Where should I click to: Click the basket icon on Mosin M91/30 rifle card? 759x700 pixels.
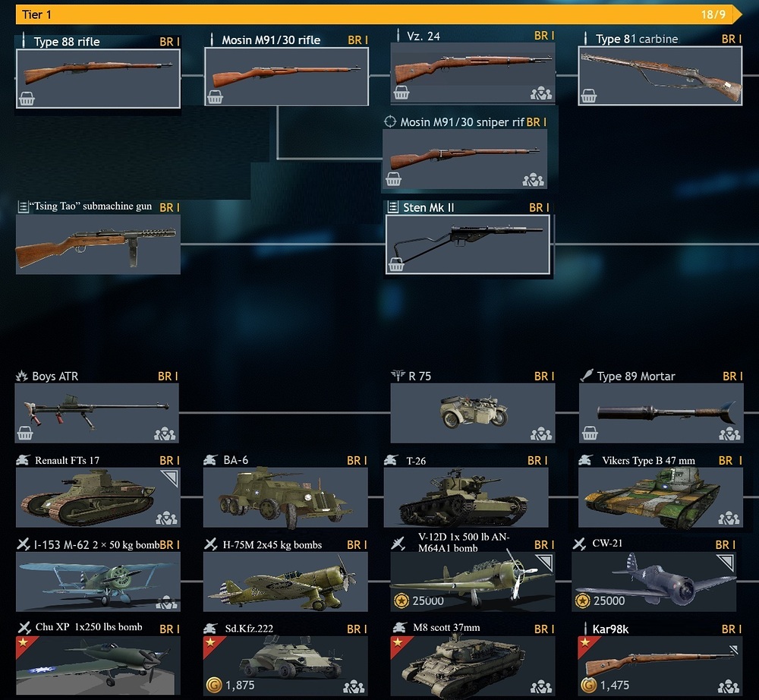point(215,97)
